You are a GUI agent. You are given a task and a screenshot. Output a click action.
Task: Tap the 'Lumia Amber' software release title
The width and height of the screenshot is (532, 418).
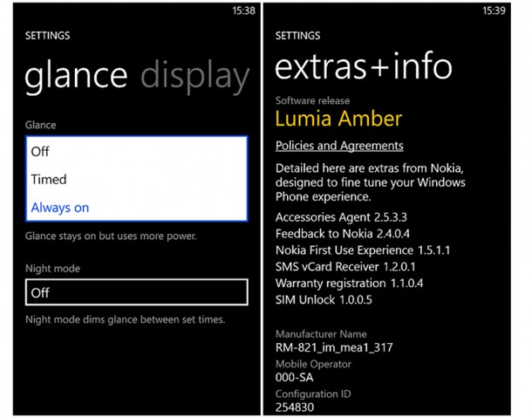pyautogui.click(x=338, y=119)
